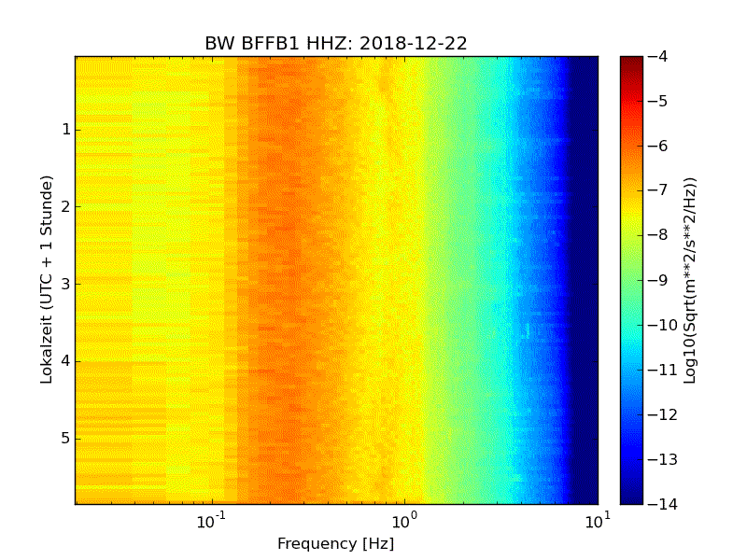Click the y-axis tick label 1

(x=65, y=129)
